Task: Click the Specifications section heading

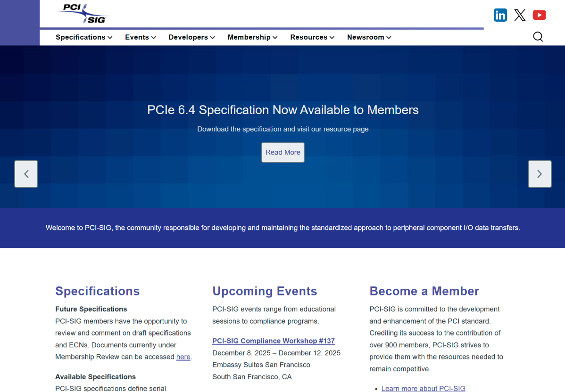Action: 97,291
